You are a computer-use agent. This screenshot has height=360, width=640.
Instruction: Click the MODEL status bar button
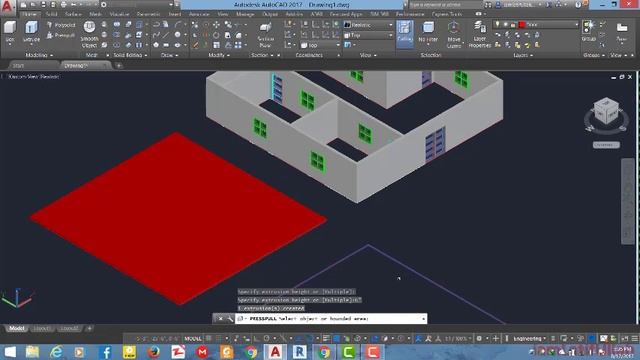pyautogui.click(x=193, y=338)
